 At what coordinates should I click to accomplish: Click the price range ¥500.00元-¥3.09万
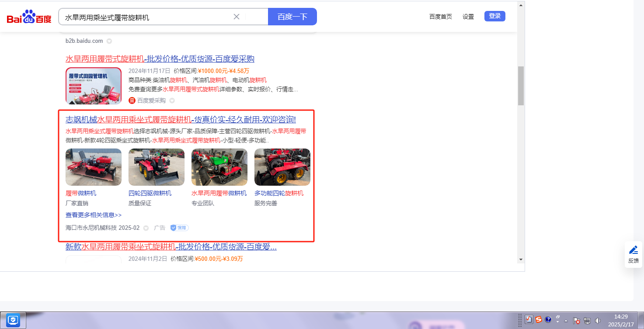click(x=218, y=259)
